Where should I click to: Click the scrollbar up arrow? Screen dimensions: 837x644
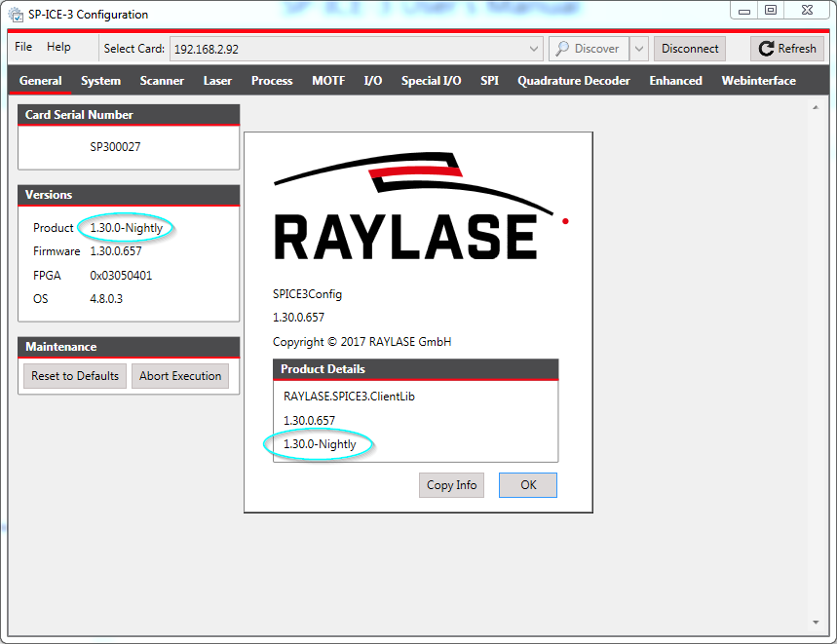pyautogui.click(x=816, y=107)
